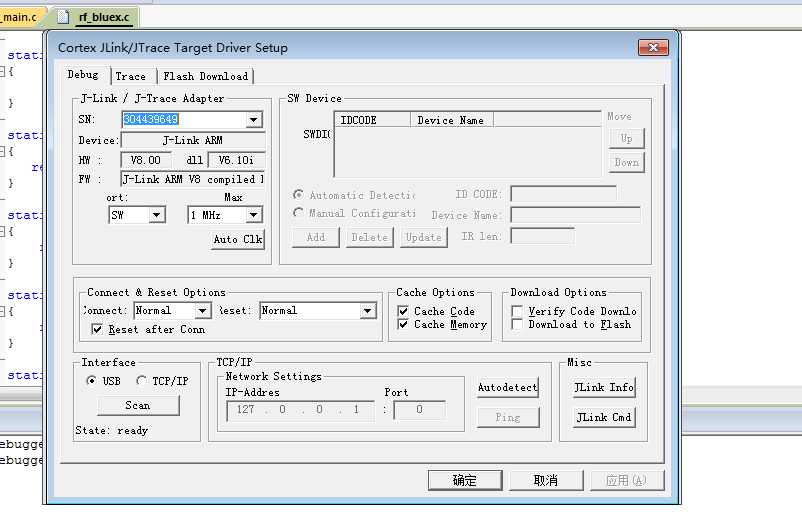Disable the Cache Code checkbox
This screenshot has width=802, height=530.
pos(403,311)
